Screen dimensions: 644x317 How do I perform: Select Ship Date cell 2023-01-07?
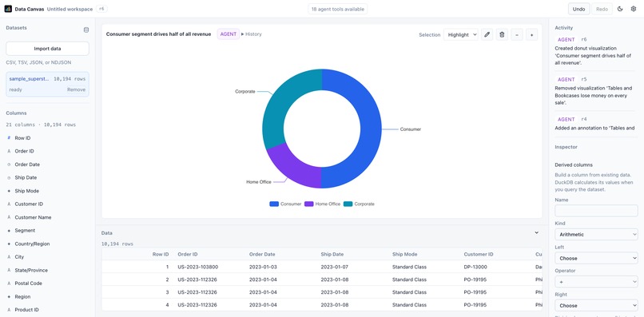333,267
